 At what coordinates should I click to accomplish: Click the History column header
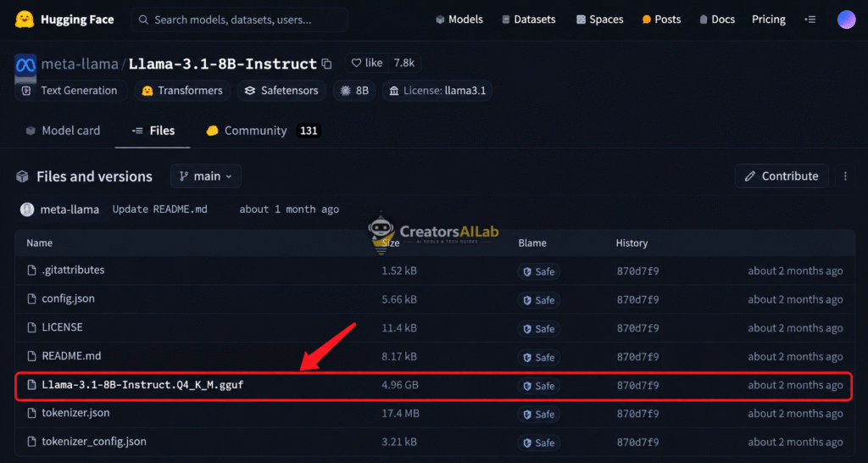tap(632, 243)
